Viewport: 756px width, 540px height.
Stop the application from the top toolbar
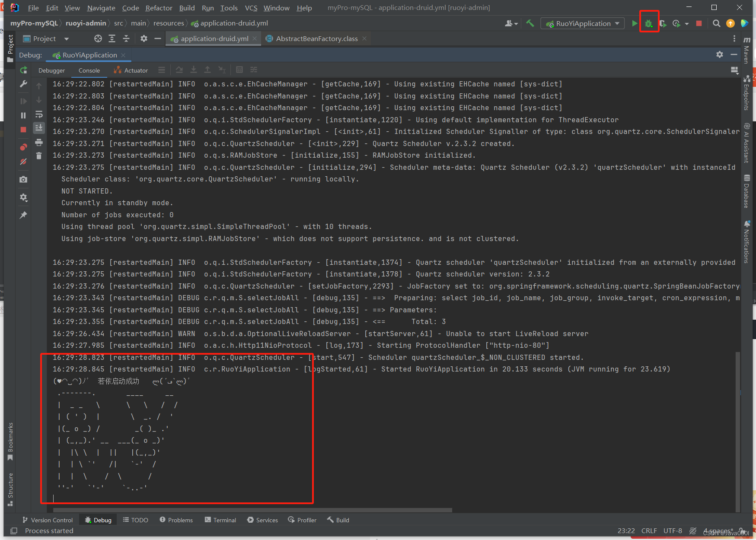click(699, 23)
